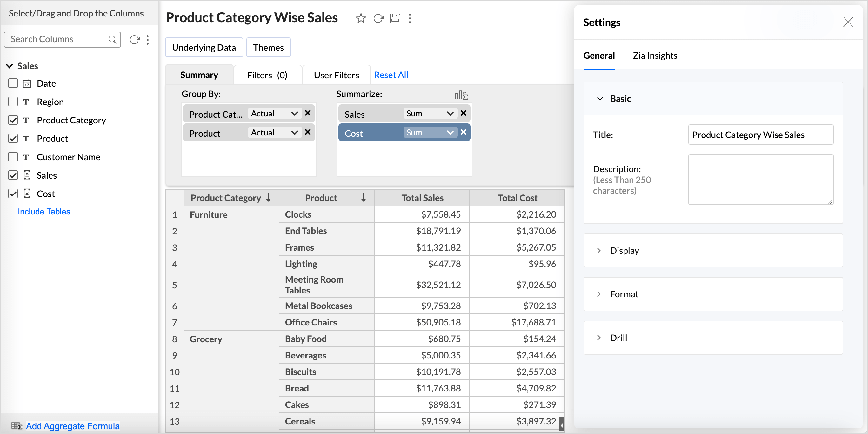Click the refresh icon beside the report title
Screen dimensions: 868x434
point(378,18)
